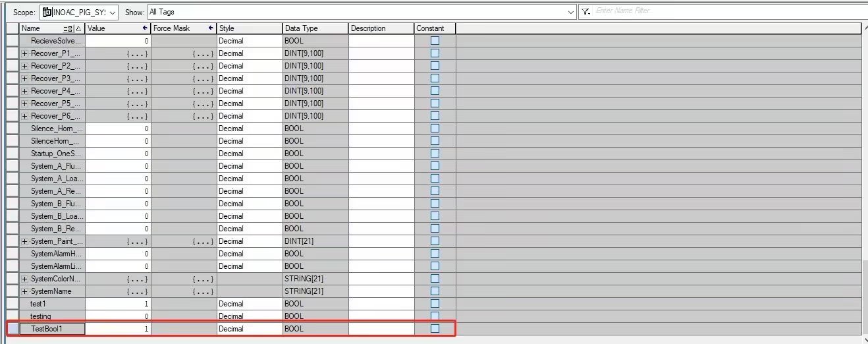Check Constant box for Recover_P1 row
868x344 pixels.
pos(435,53)
